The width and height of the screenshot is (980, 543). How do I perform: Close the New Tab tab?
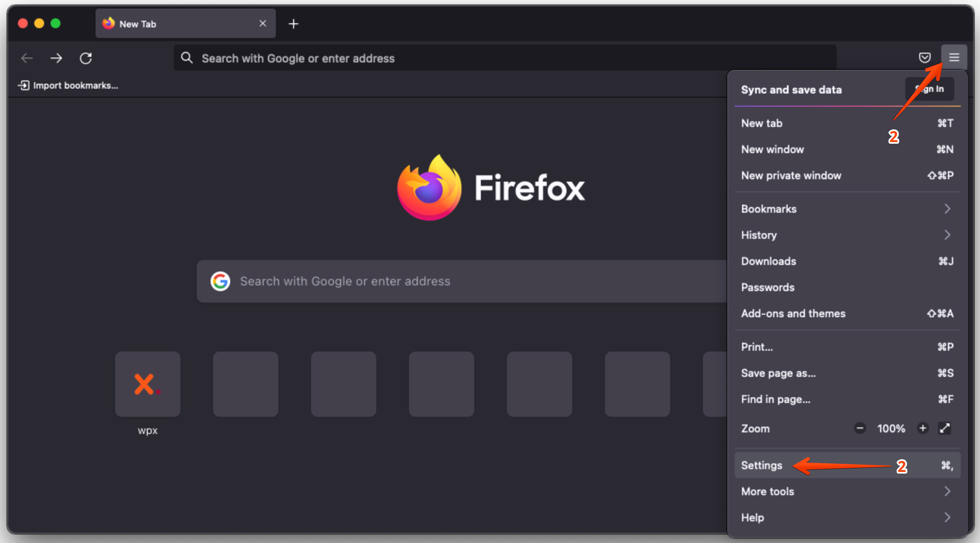[263, 24]
